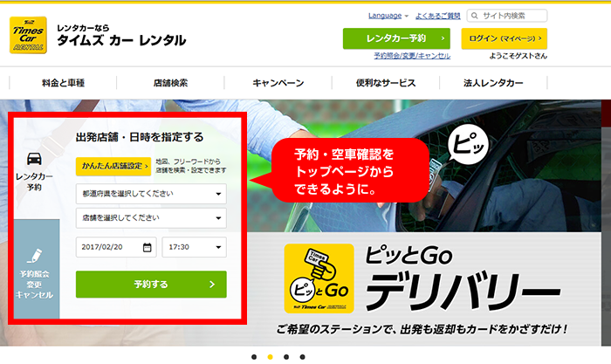Open the Language dropdown
Viewport: 611px width, 364px height.
[x=388, y=16]
